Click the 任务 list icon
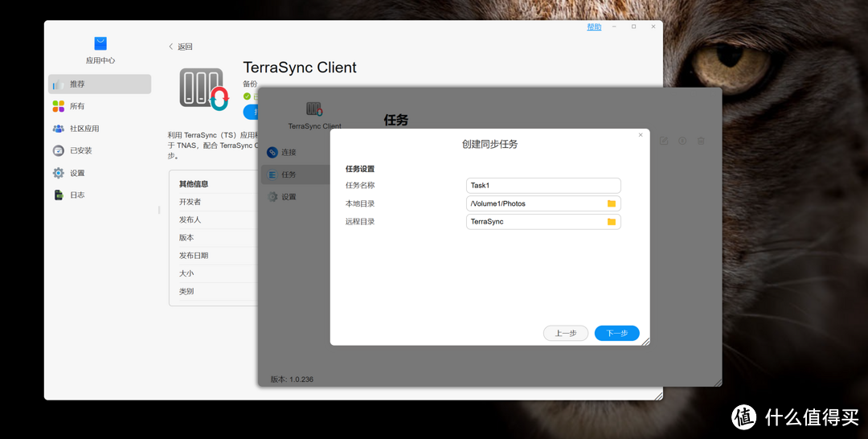 pos(272,174)
